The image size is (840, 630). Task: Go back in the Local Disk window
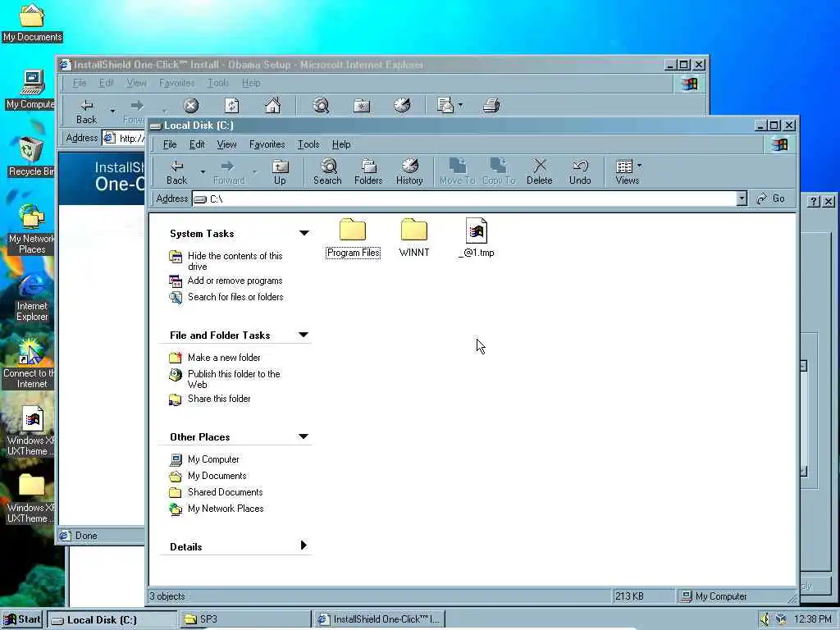177,172
